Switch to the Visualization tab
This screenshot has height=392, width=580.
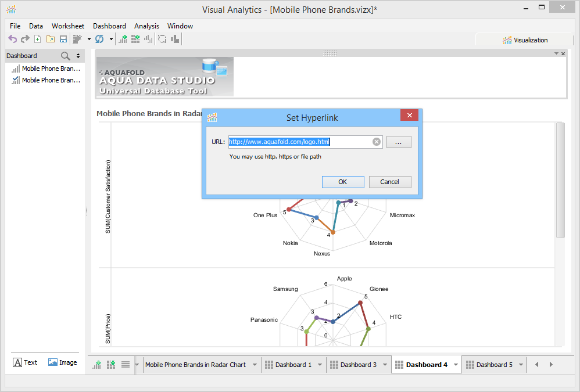(525, 40)
